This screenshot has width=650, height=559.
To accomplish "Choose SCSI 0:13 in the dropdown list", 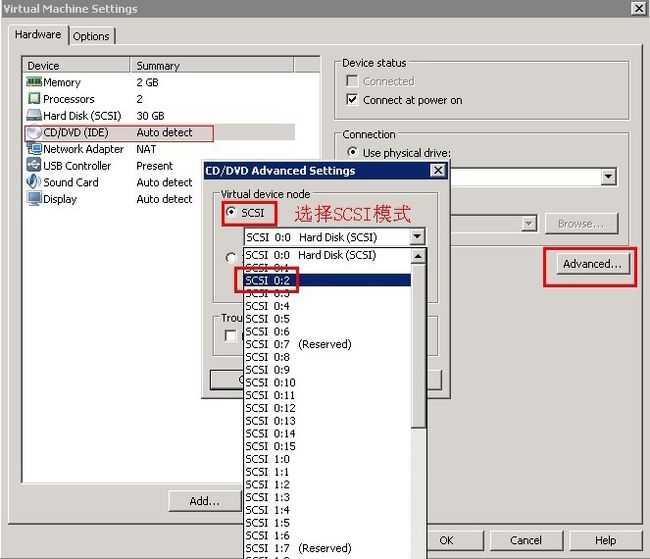I will (327, 421).
